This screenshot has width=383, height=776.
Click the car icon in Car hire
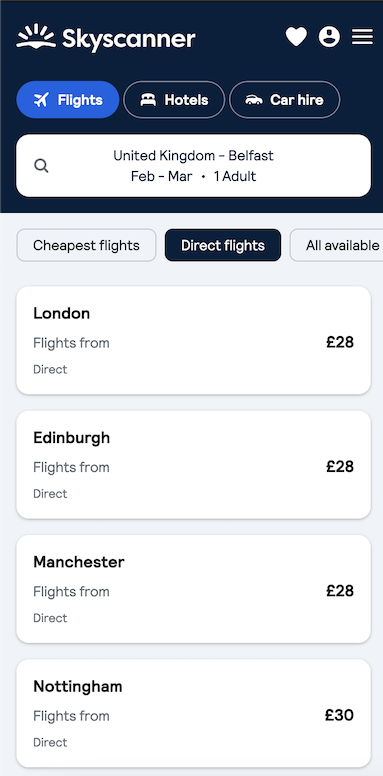point(254,100)
